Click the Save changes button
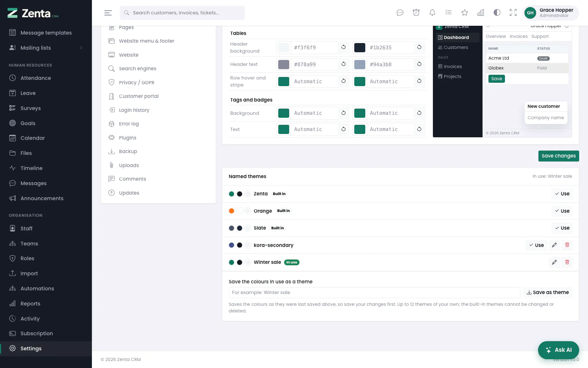The height and width of the screenshot is (368, 588). [x=559, y=156]
